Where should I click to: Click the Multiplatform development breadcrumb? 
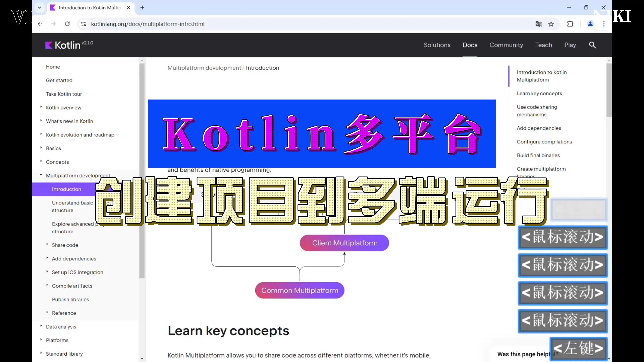click(204, 68)
